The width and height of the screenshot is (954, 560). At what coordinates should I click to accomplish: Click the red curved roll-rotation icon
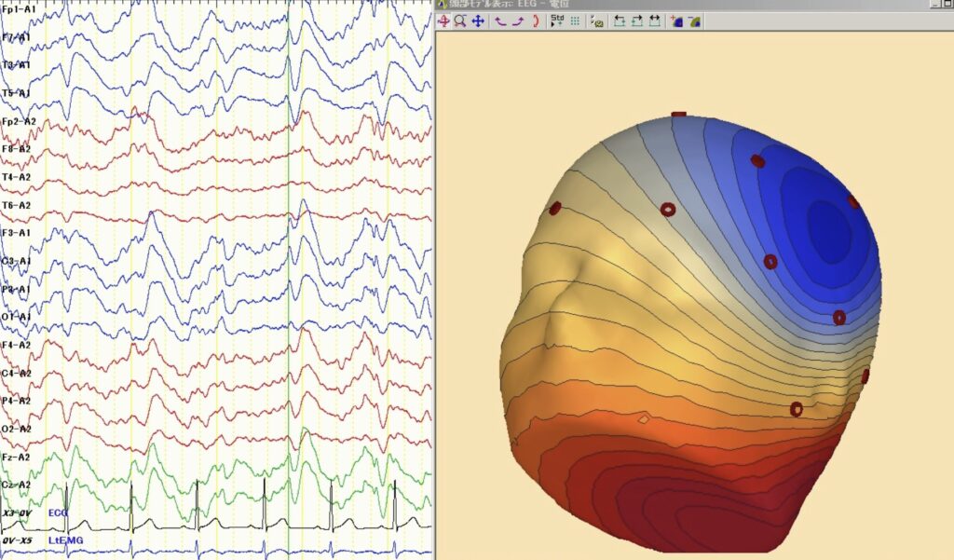coord(536,21)
